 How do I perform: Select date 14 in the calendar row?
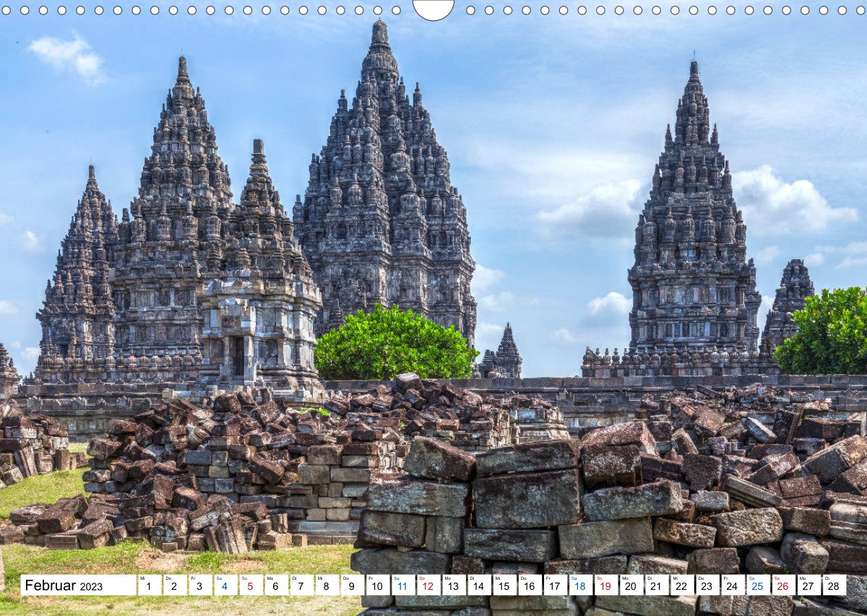pos(478,585)
